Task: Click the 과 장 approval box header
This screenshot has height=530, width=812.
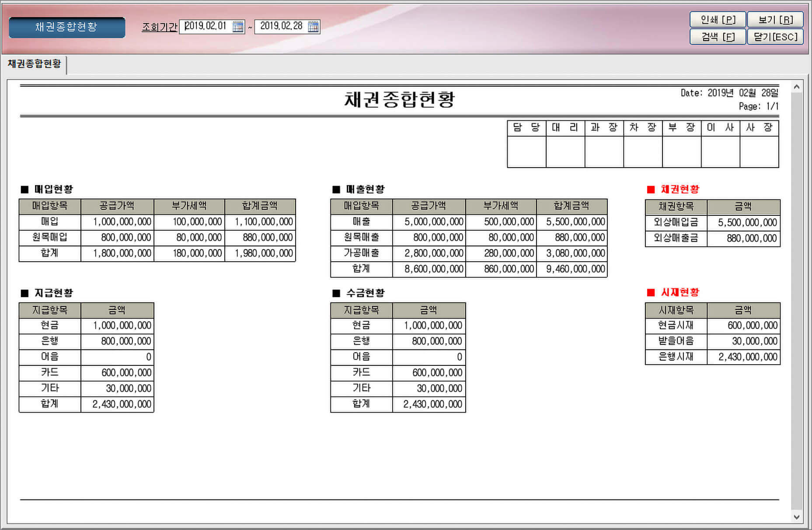Action: click(x=604, y=128)
